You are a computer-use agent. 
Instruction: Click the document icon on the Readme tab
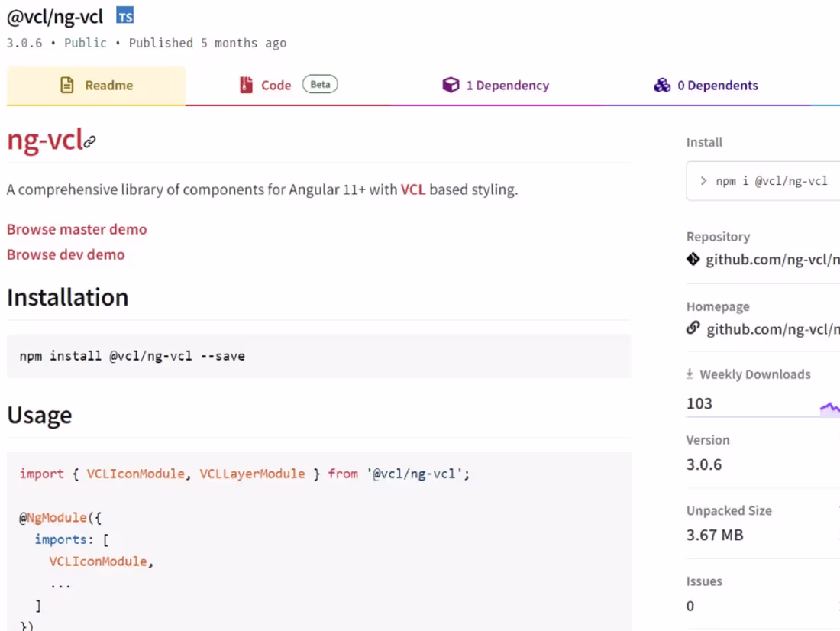pos(67,85)
